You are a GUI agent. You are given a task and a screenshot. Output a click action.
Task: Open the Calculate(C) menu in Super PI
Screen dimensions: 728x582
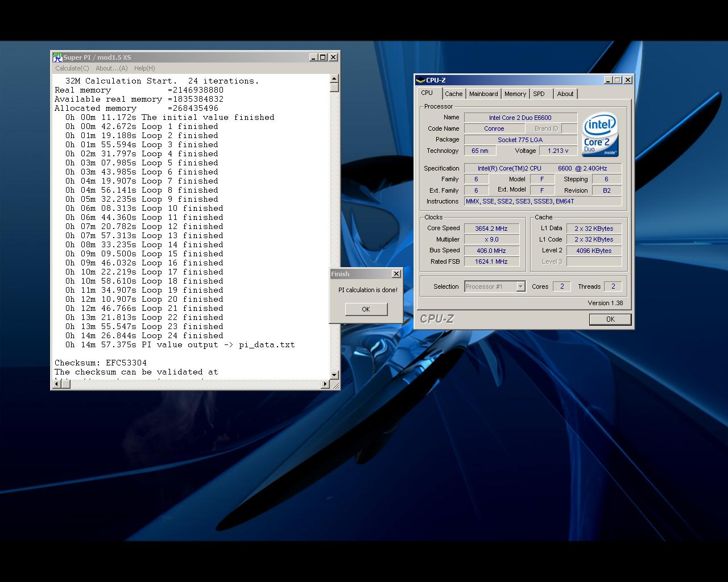pyautogui.click(x=72, y=68)
